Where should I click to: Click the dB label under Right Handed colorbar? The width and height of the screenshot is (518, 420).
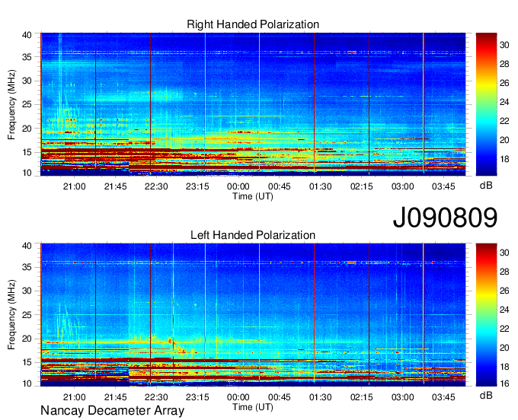click(486, 186)
